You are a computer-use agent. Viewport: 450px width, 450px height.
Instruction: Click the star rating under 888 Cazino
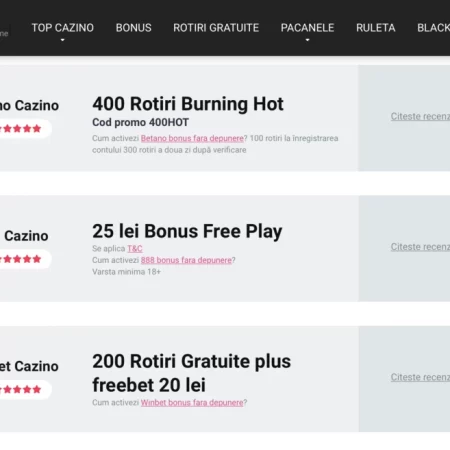point(21,259)
